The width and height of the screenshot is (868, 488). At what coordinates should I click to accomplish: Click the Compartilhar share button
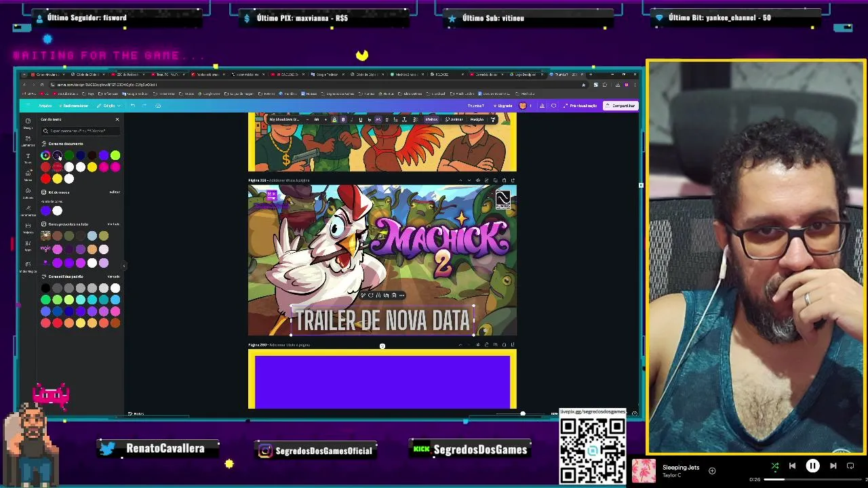[620, 106]
